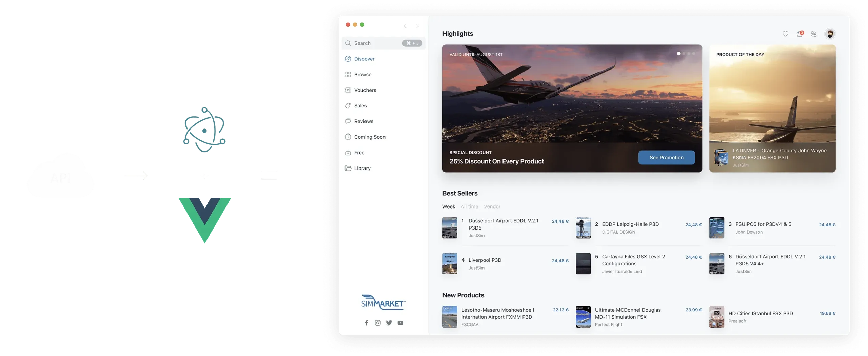This screenshot has height=356, width=868.
Task: Open SimMarket Instagram icon
Action: coord(377,323)
